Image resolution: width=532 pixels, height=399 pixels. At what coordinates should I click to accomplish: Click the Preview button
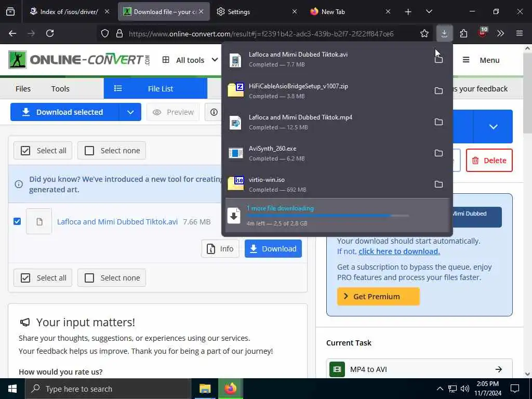click(173, 112)
